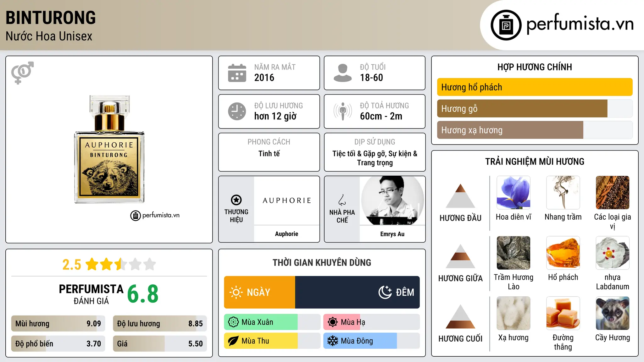Click the Hương xạ hương accord bar
Screen dimensions: 644x362
(535, 130)
